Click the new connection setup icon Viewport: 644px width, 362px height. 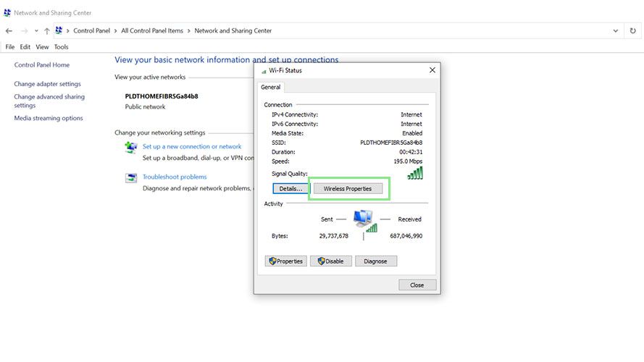[131, 147]
